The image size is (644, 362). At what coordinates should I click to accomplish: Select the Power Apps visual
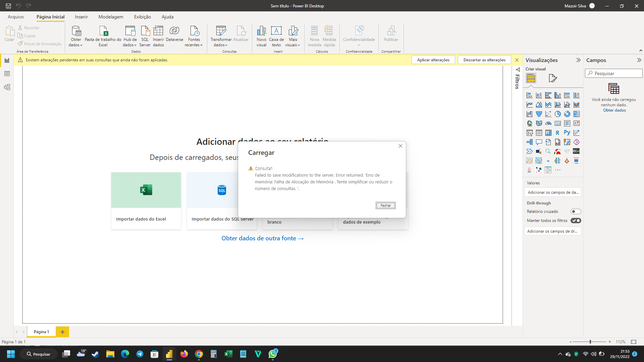(576, 142)
